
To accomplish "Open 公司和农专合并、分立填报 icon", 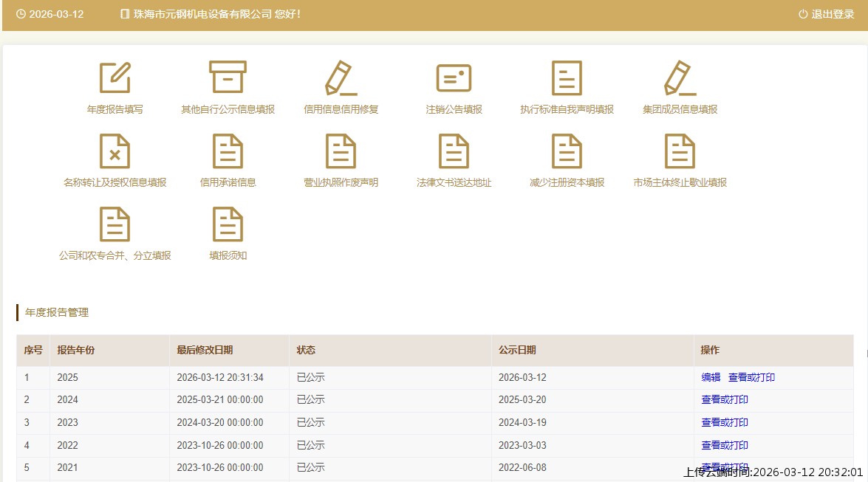I will tap(115, 224).
